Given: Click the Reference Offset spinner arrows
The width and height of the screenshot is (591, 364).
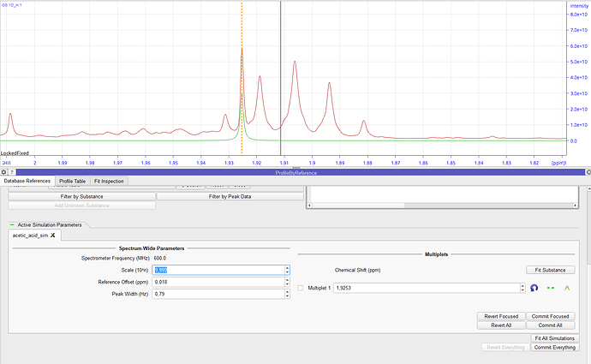Looking at the screenshot, I should coord(286,282).
